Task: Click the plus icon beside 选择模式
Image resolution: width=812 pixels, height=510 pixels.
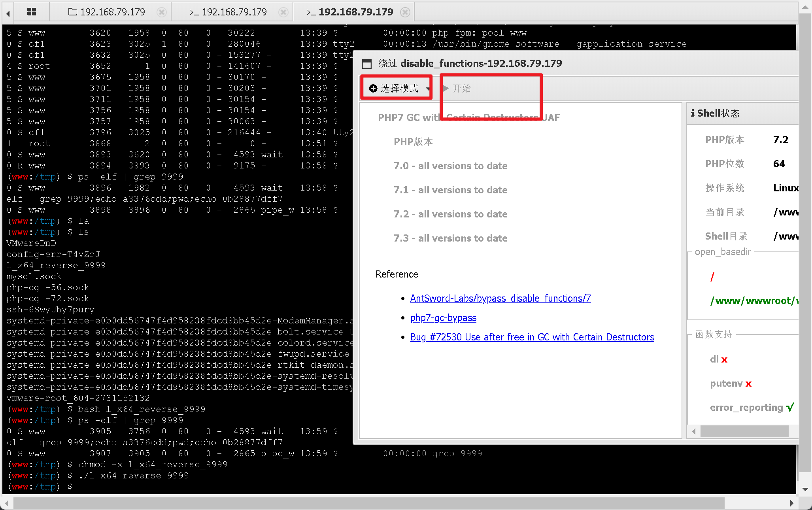Action: (x=373, y=88)
